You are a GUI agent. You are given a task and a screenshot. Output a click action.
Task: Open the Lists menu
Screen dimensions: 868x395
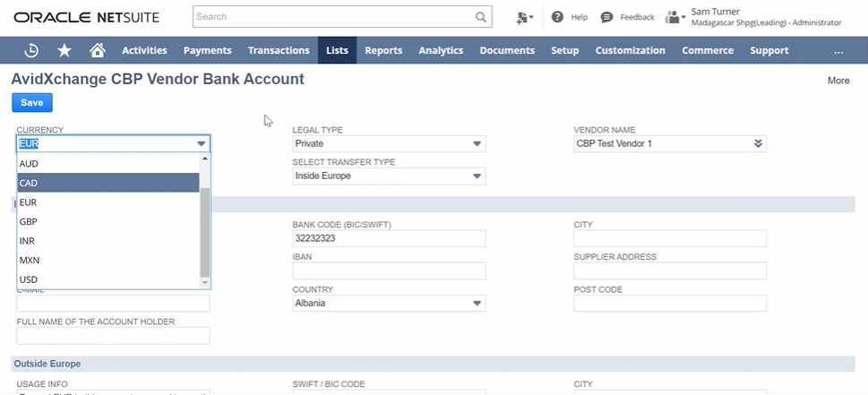337,50
